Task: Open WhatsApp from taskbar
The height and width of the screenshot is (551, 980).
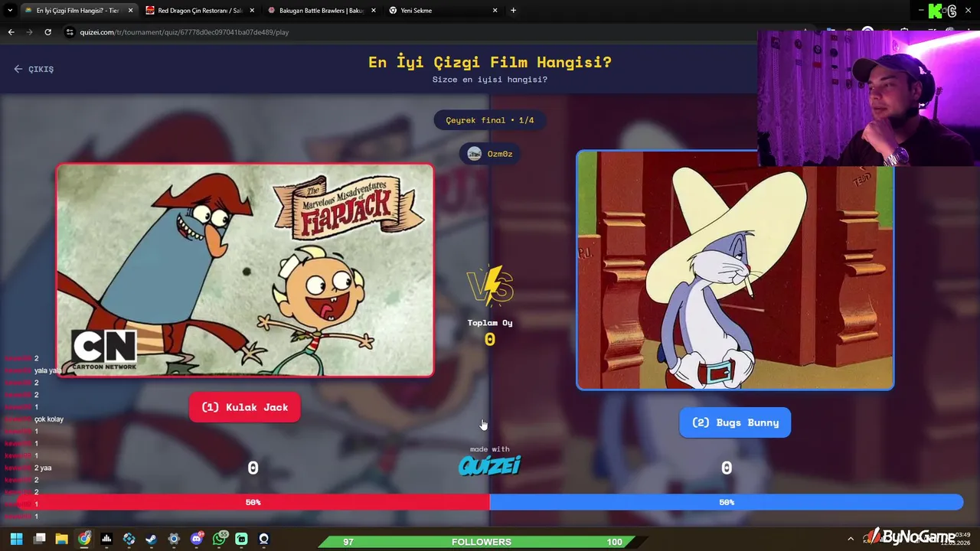Action: tap(220, 539)
